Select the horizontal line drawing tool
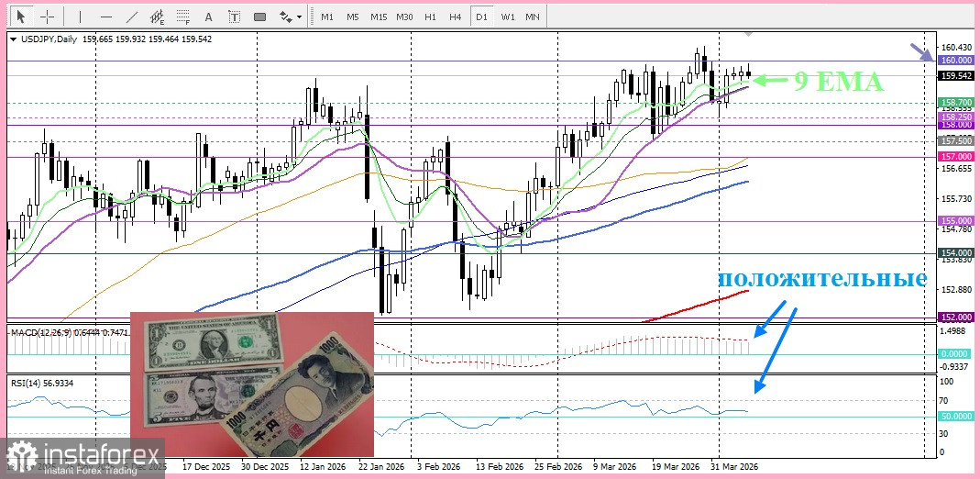The image size is (980, 479). pyautogui.click(x=106, y=17)
